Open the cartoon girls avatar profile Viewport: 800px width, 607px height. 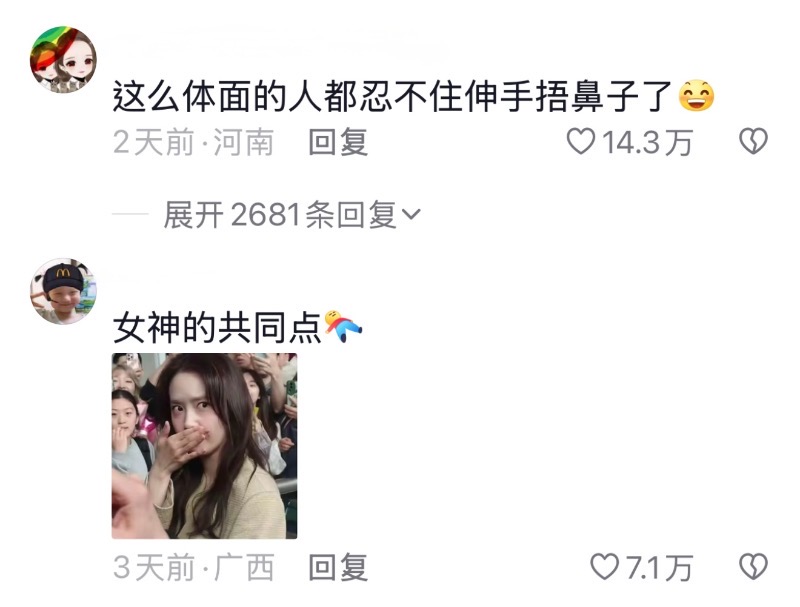(x=63, y=60)
